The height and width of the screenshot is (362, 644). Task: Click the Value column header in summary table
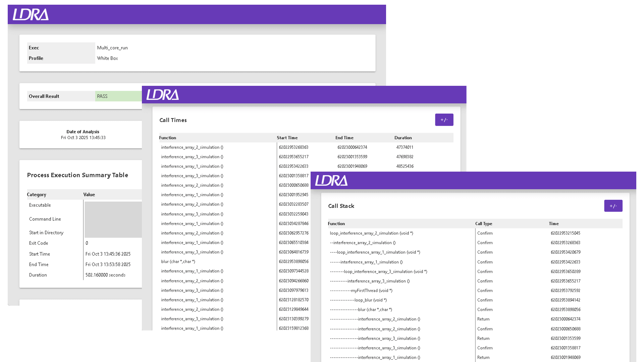coord(89,194)
